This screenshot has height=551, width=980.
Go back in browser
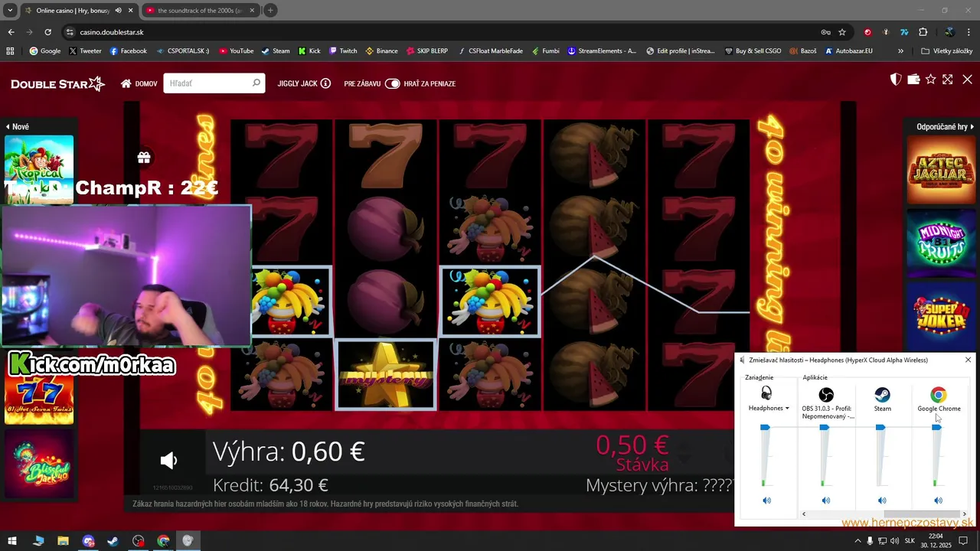[11, 32]
